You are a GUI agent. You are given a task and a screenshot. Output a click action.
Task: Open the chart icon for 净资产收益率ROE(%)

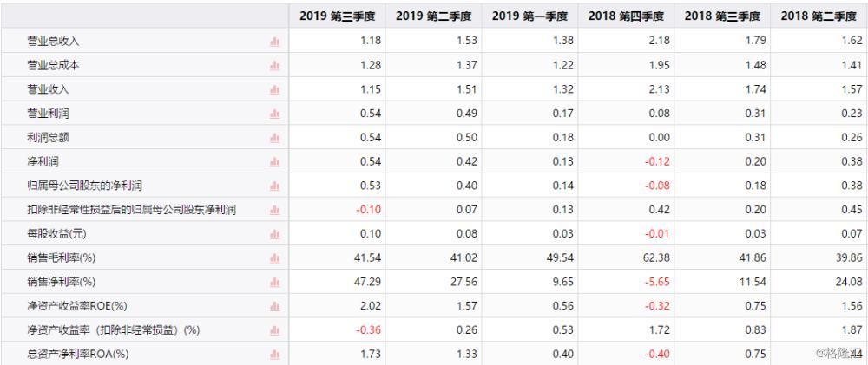(274, 305)
